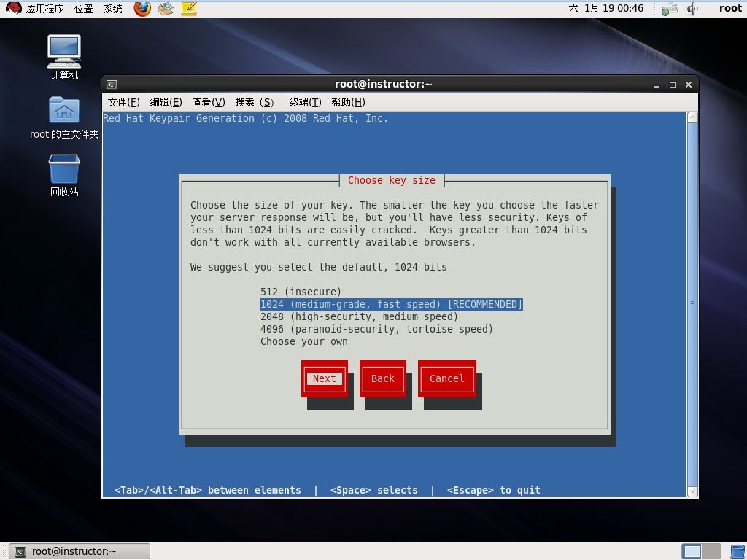Click the terminal scrollbar down arrow
The height and width of the screenshot is (560, 747).
coord(693,491)
